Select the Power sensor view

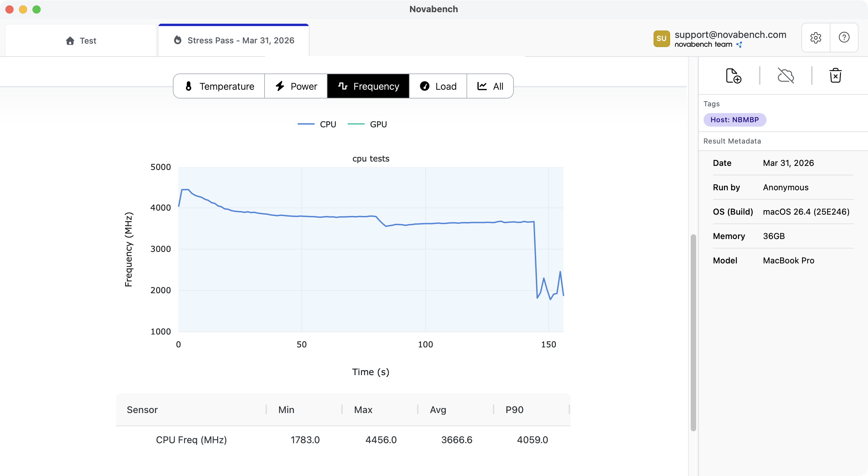tap(295, 86)
